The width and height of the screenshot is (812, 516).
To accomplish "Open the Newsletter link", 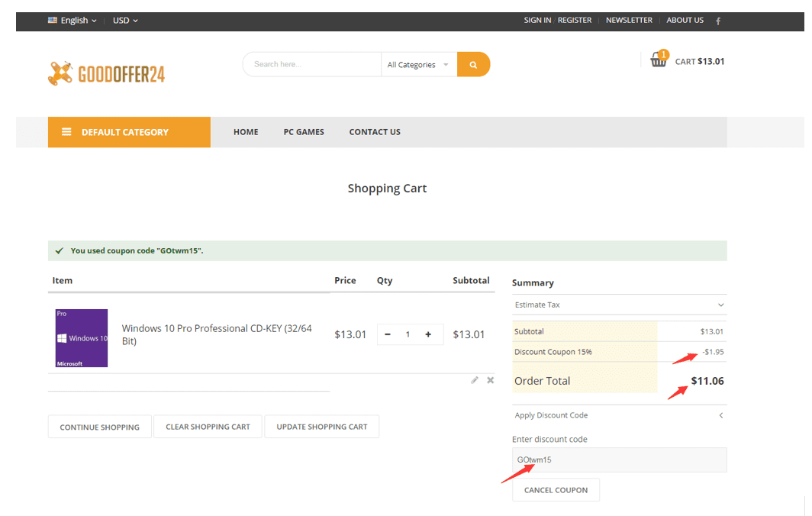I will pyautogui.click(x=629, y=20).
